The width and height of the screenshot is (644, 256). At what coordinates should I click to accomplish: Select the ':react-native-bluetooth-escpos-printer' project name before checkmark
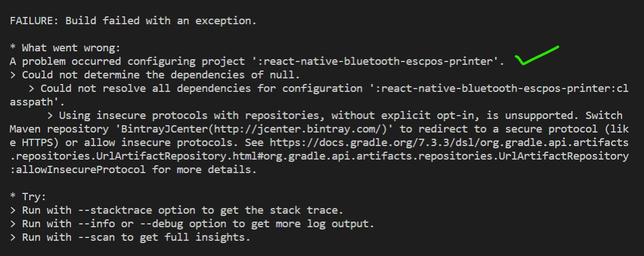pyautogui.click(x=372, y=61)
